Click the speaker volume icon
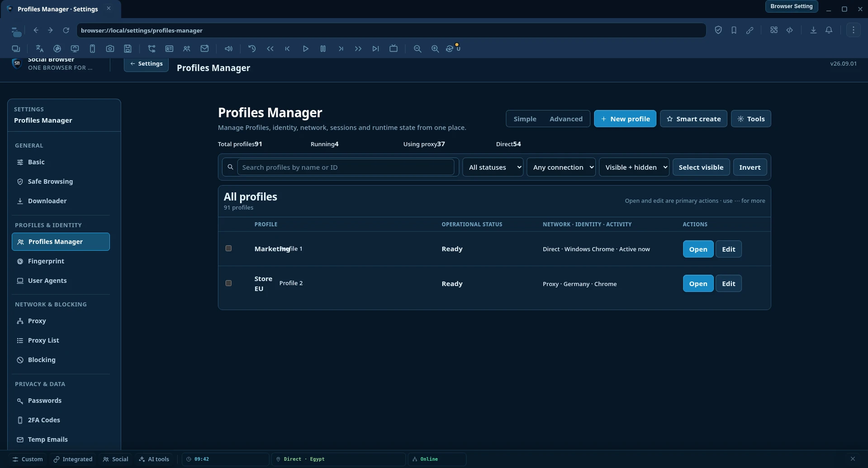Viewport: 868px width, 468px height. pos(228,48)
